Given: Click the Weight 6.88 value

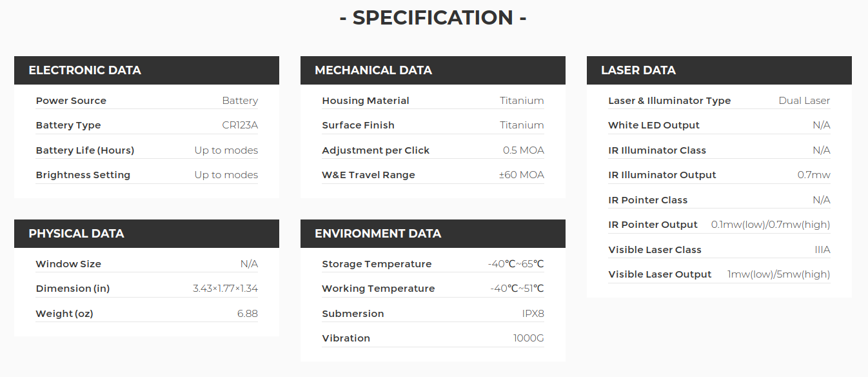Looking at the screenshot, I should (248, 314).
